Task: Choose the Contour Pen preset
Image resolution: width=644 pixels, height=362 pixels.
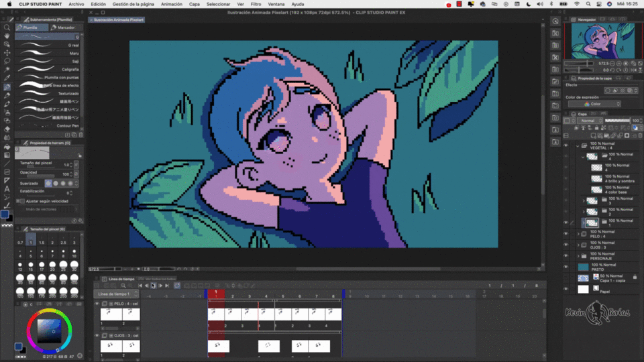Action: (x=48, y=125)
